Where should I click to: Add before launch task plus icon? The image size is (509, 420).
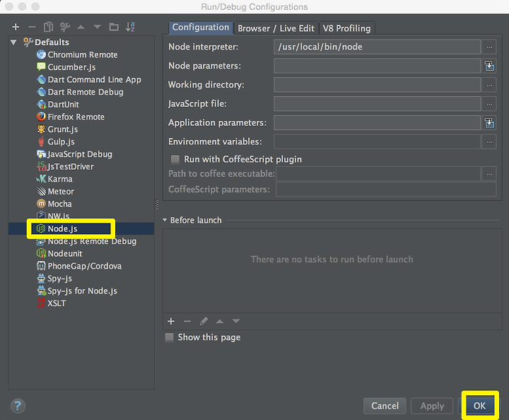(171, 321)
